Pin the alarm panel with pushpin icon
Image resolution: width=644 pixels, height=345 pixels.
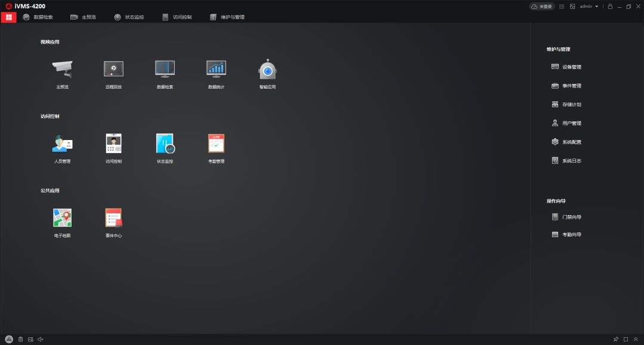pyautogui.click(x=615, y=339)
